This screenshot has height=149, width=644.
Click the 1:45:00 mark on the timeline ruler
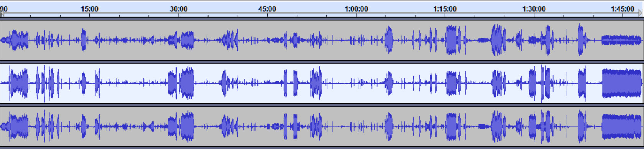(623, 8)
